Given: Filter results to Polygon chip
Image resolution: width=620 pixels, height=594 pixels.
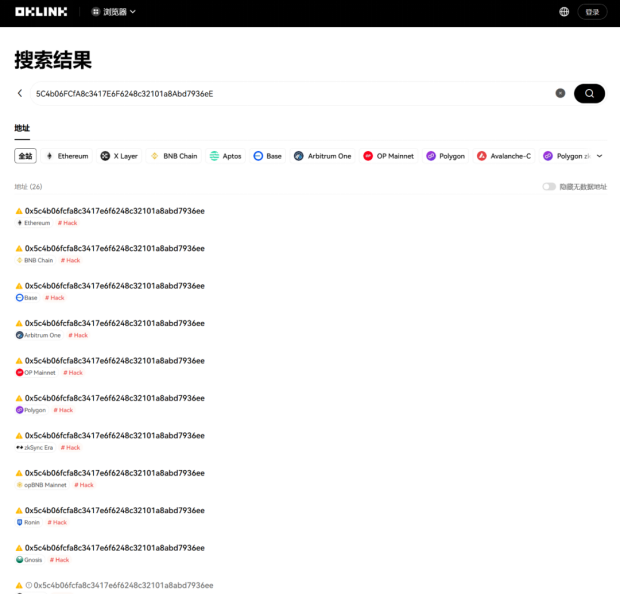Looking at the screenshot, I should (x=445, y=156).
